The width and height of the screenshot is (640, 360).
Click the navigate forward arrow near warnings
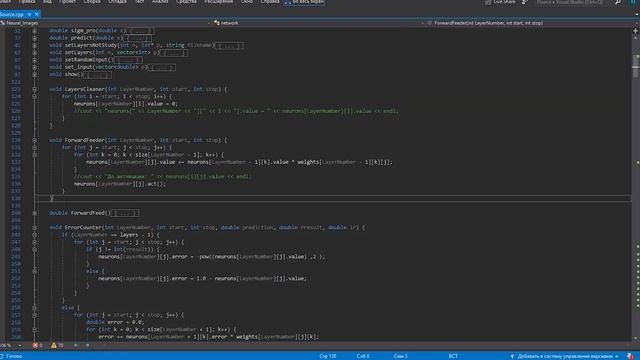(x=87, y=345)
